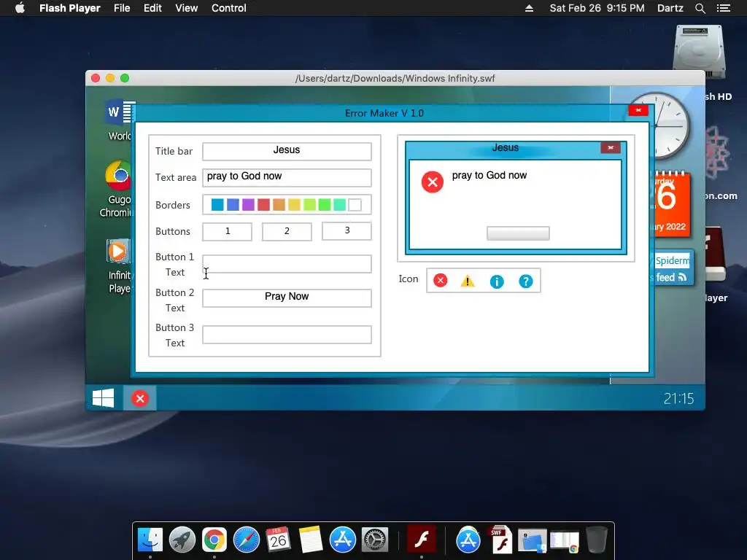
Task: Click the Flash Player icon in Dock
Action: point(422,540)
